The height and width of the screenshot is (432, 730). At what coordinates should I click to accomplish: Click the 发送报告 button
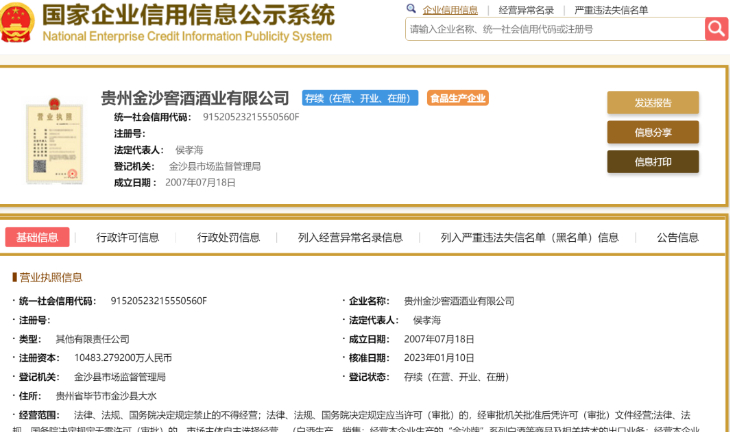[653, 103]
